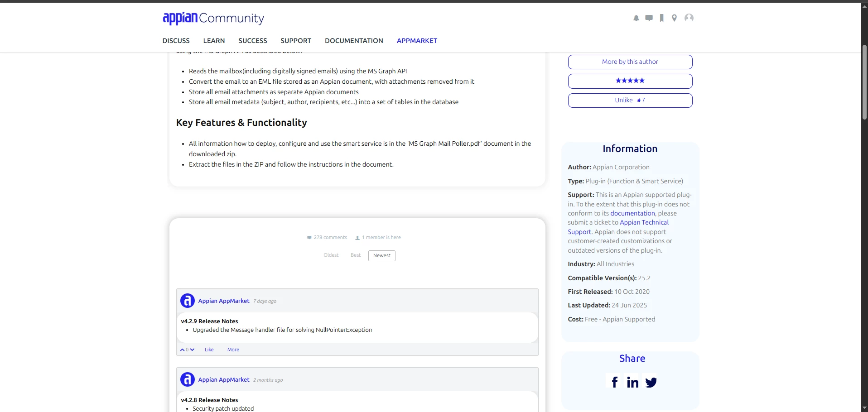Click the 'Security patch updated' bullet
Viewport: 868px width, 412px height.
(223, 409)
